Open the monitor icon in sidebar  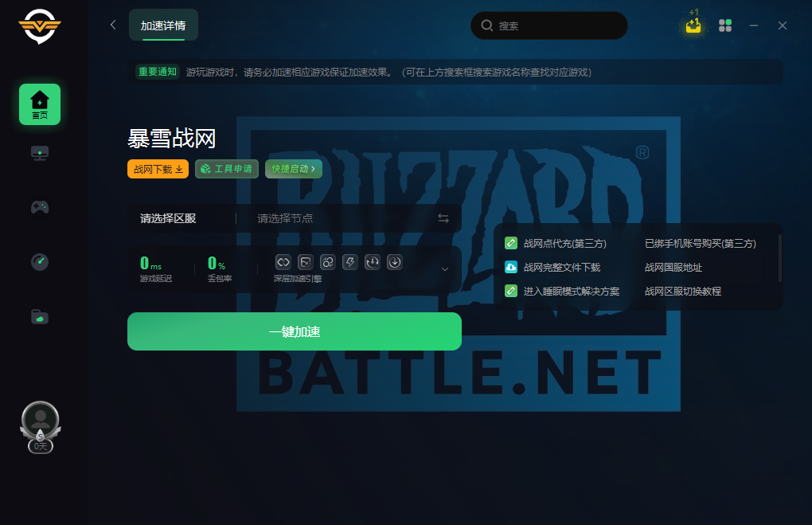[40, 154]
